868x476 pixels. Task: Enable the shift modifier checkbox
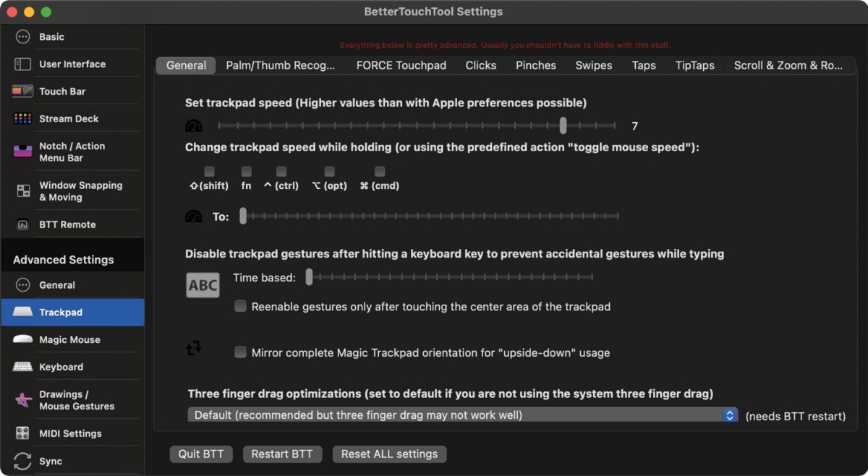tap(209, 171)
